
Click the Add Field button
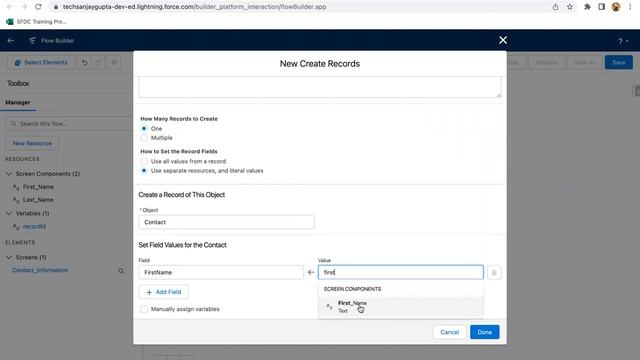[164, 292]
